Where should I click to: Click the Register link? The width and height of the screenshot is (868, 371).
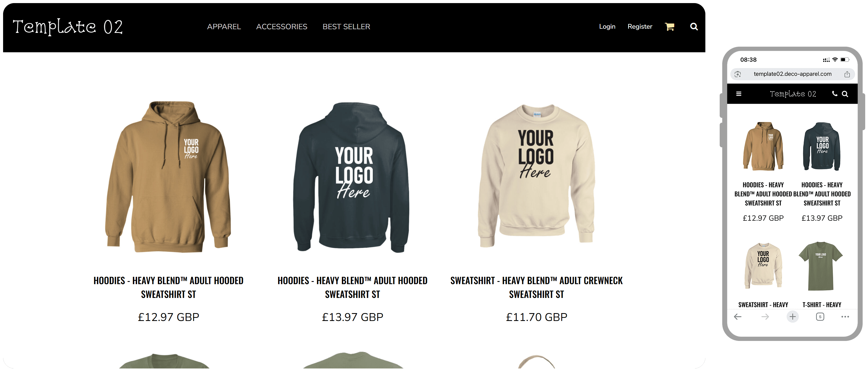coord(640,26)
